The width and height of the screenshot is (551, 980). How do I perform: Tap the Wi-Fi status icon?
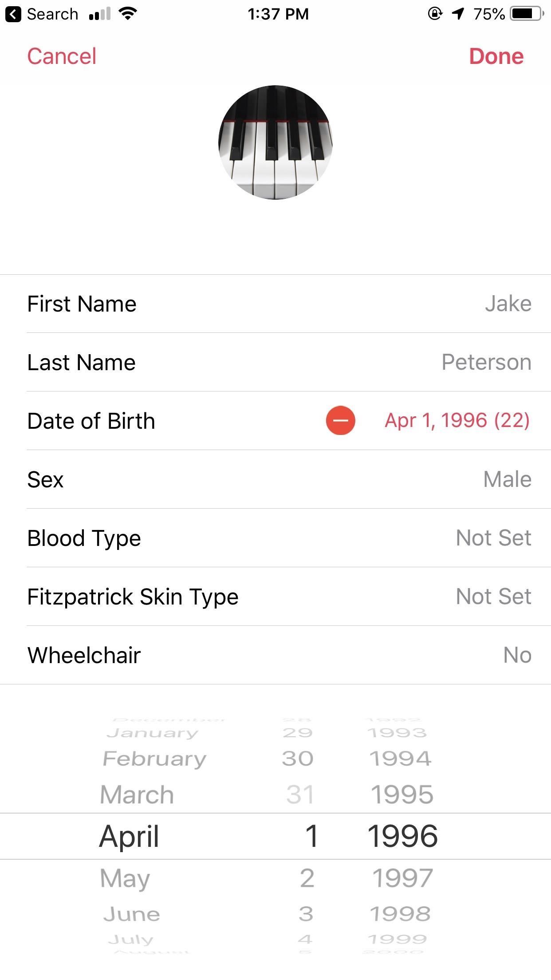[x=128, y=14]
